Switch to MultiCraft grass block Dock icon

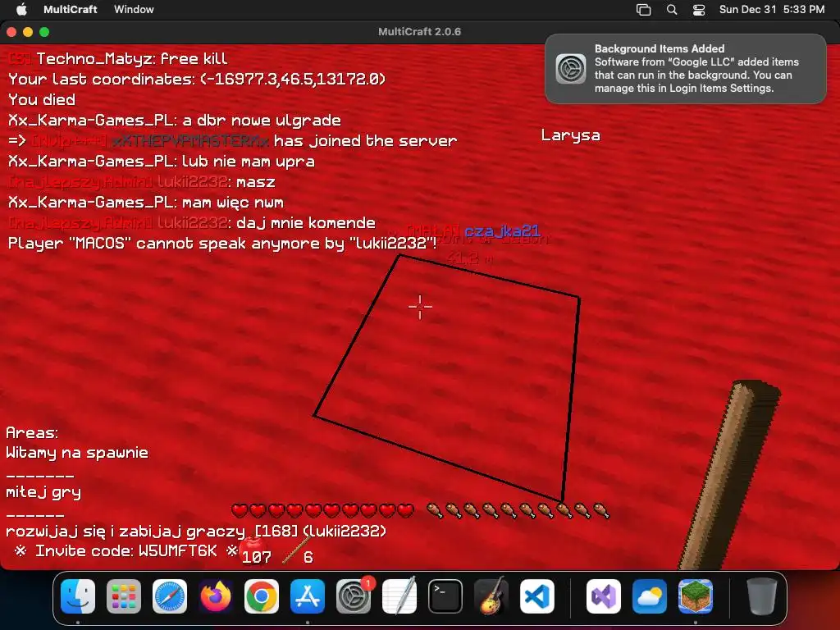[x=696, y=596]
